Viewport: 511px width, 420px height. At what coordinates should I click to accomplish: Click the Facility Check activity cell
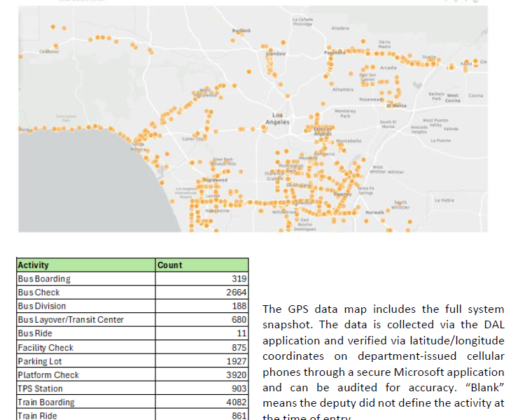(45, 347)
